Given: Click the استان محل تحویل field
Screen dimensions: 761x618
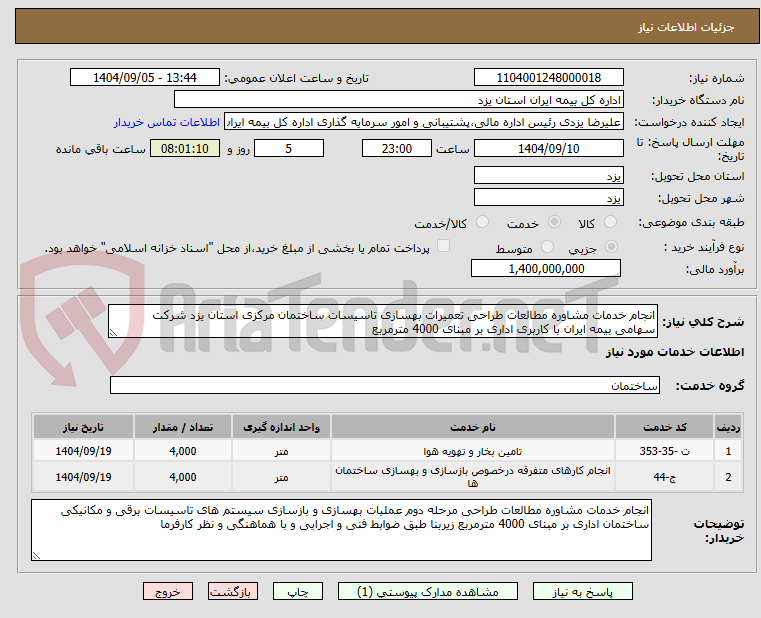Looking at the screenshot, I should coord(548,175).
